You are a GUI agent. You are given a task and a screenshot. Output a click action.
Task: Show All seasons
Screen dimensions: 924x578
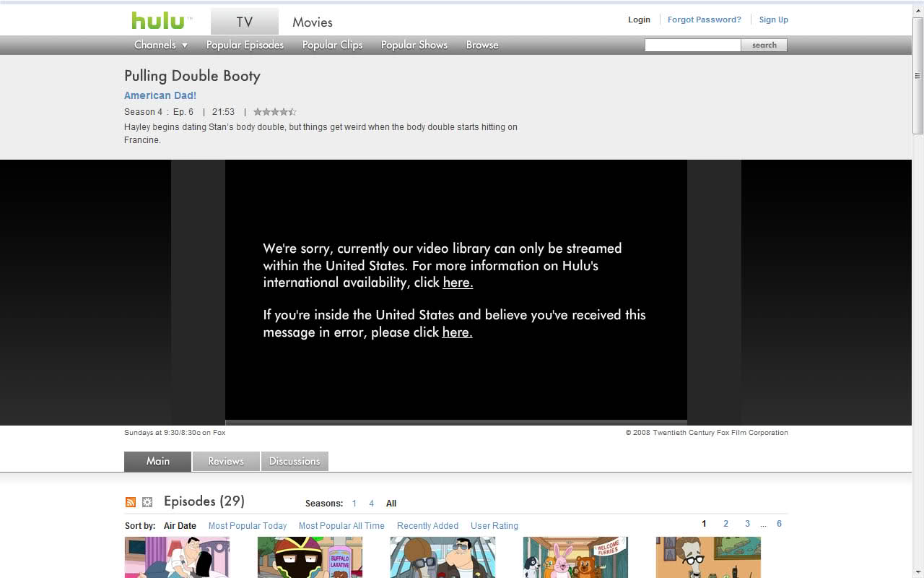(391, 504)
